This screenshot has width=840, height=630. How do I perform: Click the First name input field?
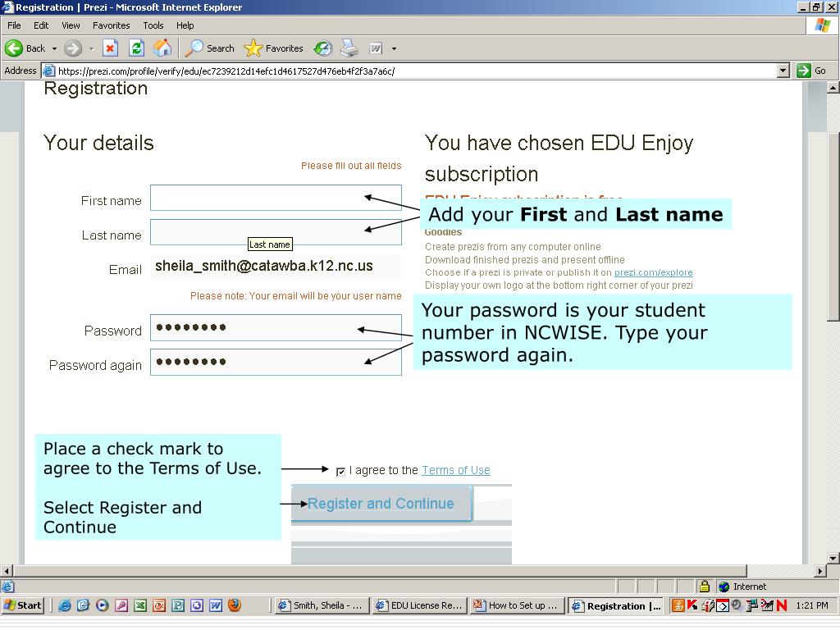coord(276,198)
